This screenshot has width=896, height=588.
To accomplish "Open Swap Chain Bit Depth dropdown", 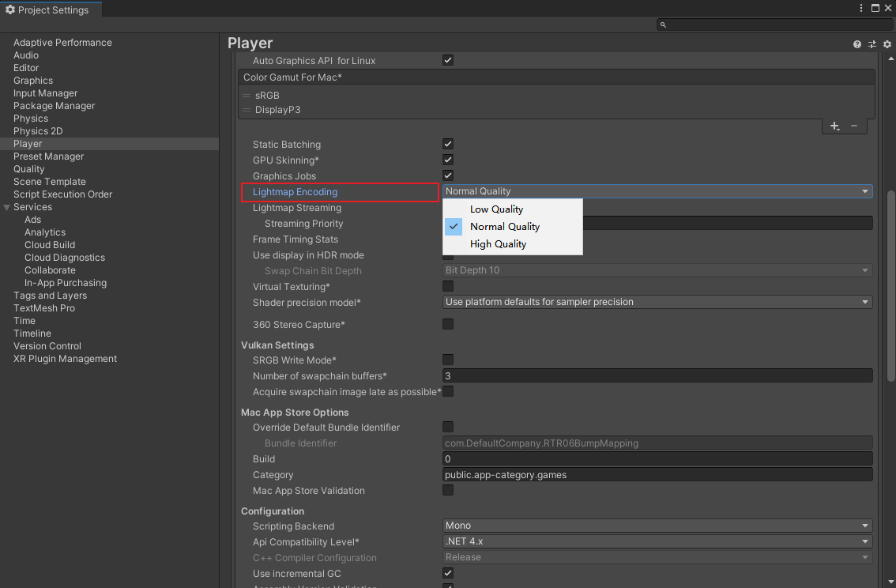I will (657, 270).
